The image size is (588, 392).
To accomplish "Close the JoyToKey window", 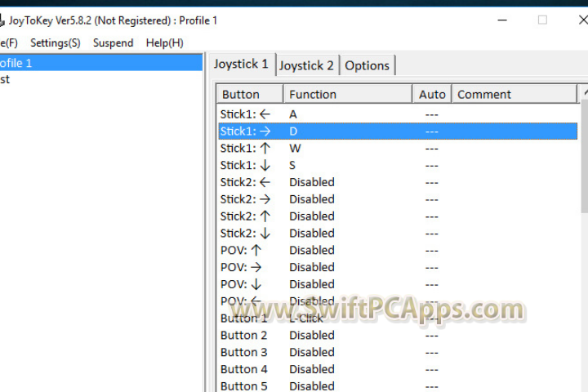I will [583, 20].
